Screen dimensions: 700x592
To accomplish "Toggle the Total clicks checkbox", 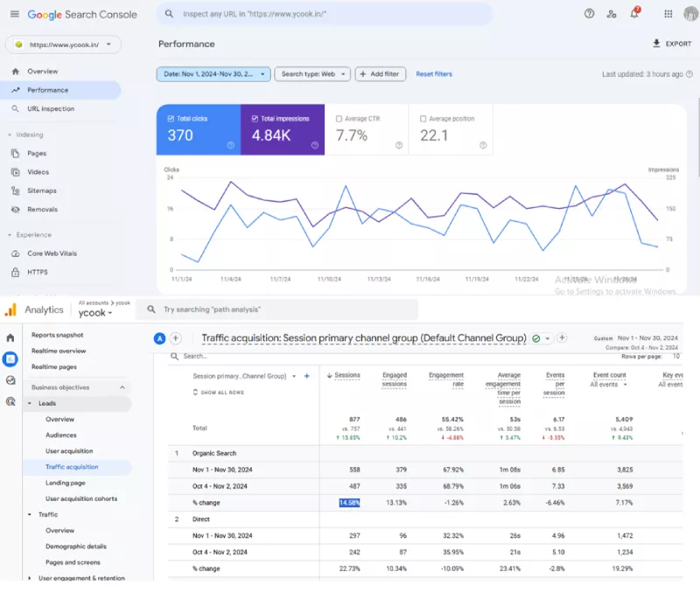I will (x=171, y=119).
